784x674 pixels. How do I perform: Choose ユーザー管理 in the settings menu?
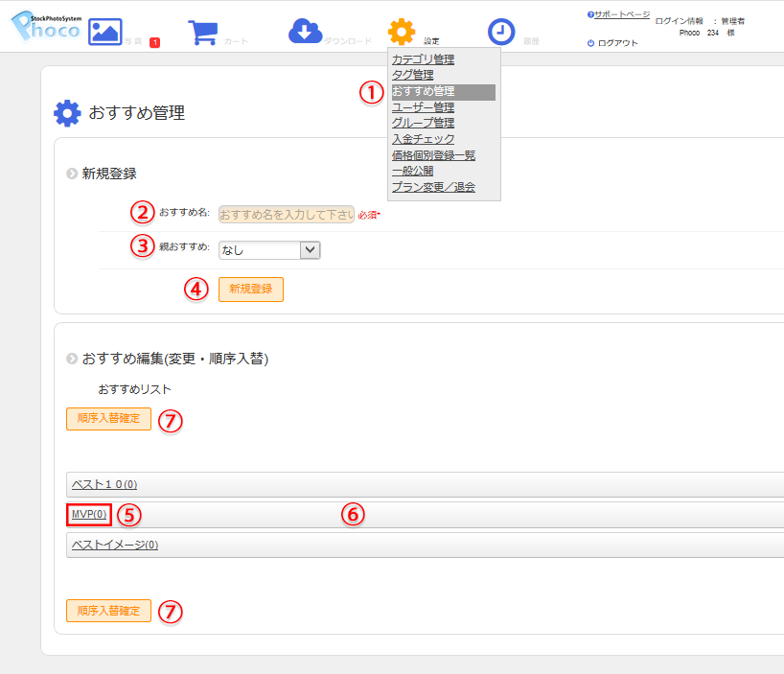(x=423, y=107)
